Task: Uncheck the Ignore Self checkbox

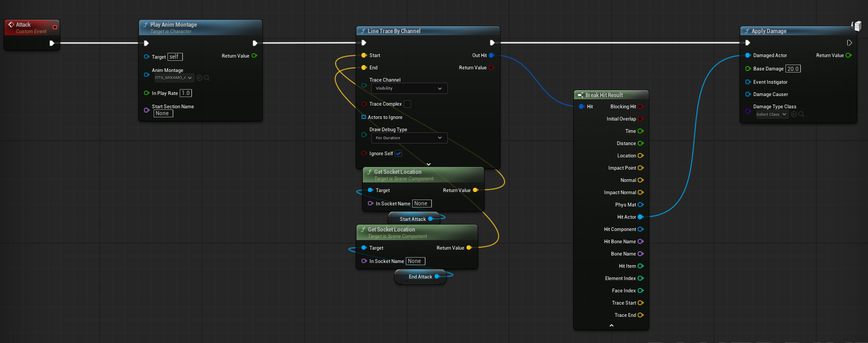Action: (x=398, y=154)
